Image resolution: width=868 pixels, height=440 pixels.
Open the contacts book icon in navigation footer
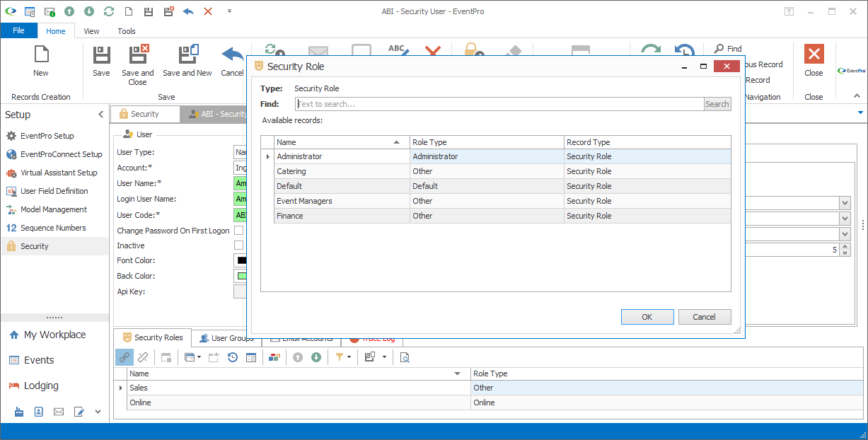pos(39,412)
